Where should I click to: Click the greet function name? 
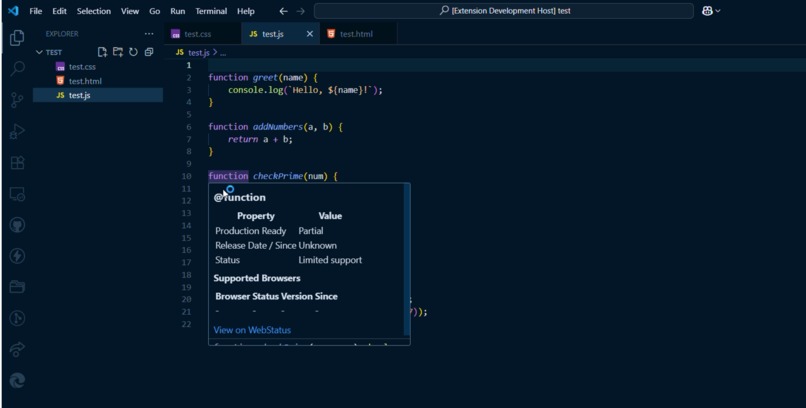(265, 78)
